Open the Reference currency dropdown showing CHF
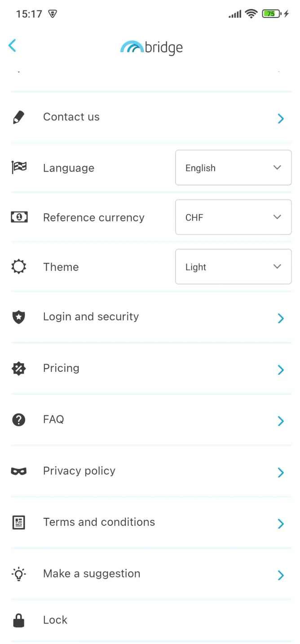The height and width of the screenshot is (644, 300). [233, 217]
